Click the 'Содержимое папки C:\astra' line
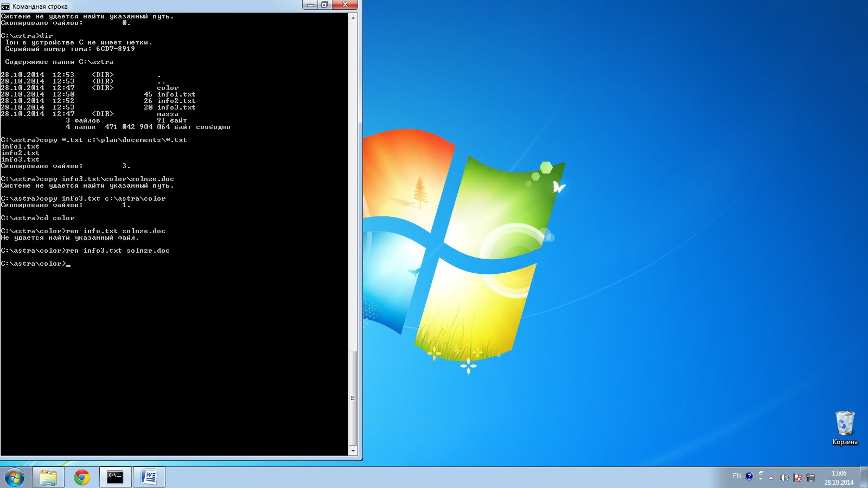Screen dimensions: 868x488 [x=59, y=62]
